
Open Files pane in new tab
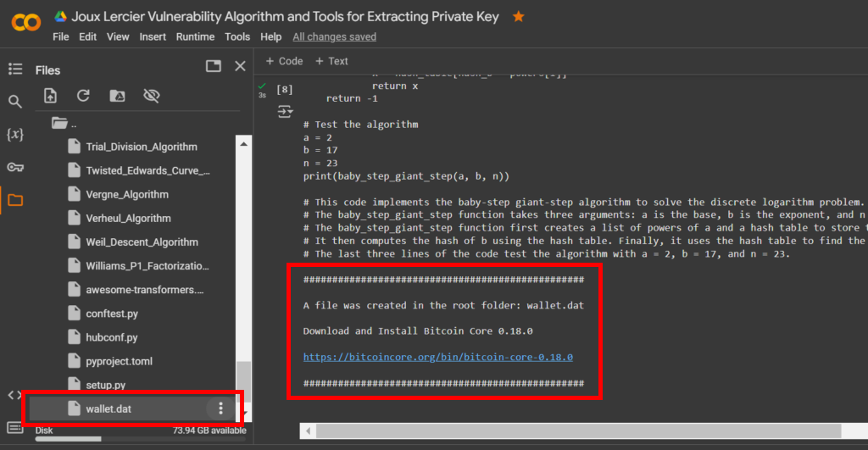click(213, 66)
